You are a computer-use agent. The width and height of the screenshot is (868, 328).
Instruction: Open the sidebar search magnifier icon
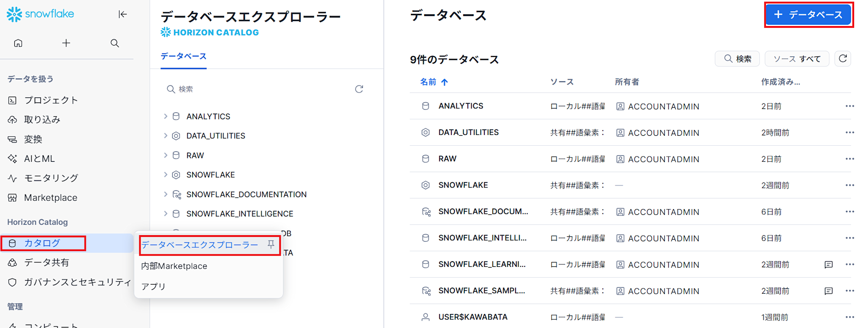(x=115, y=43)
